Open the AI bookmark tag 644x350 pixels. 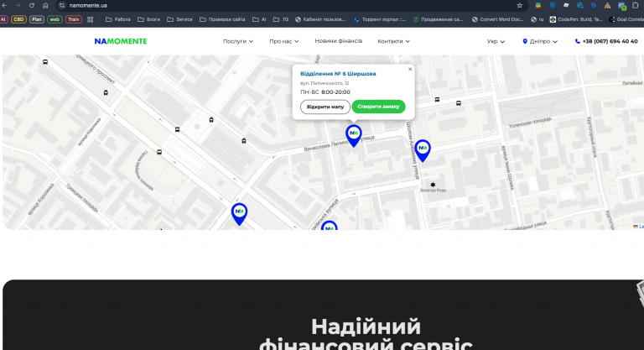tap(3, 19)
